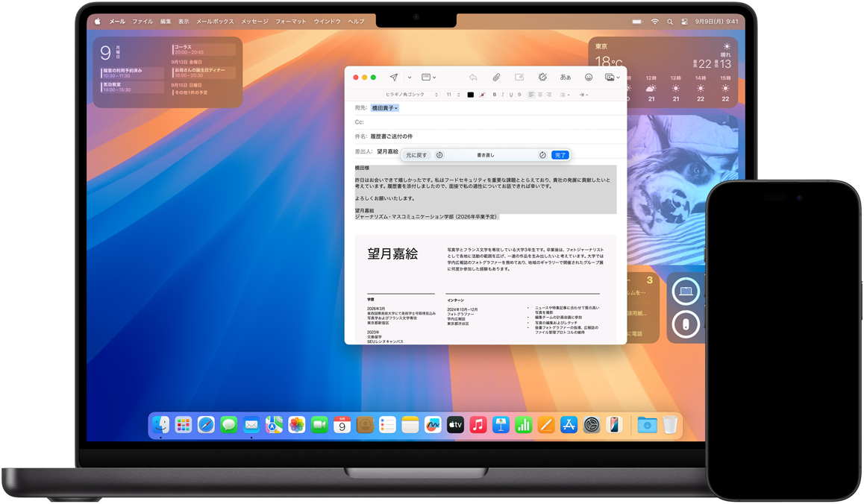The height and width of the screenshot is (504, 864).
Task: Click the markup icon in the compose toolbar
Action: pyautogui.click(x=519, y=78)
